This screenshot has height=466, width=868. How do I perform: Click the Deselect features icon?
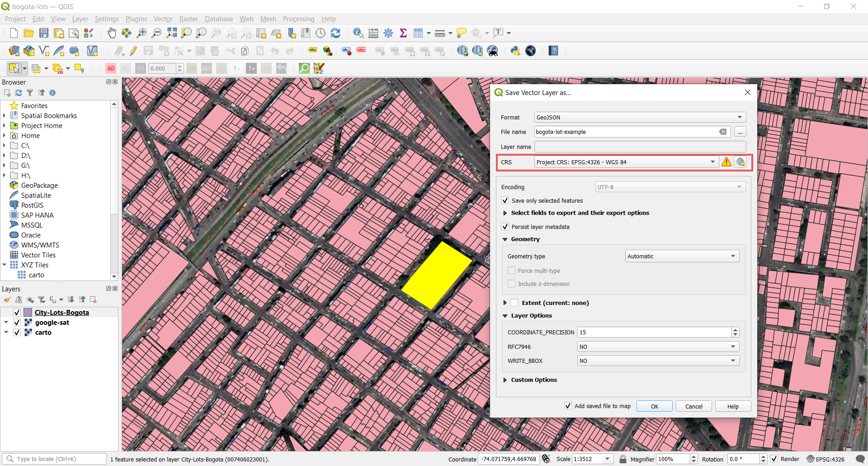click(57, 68)
